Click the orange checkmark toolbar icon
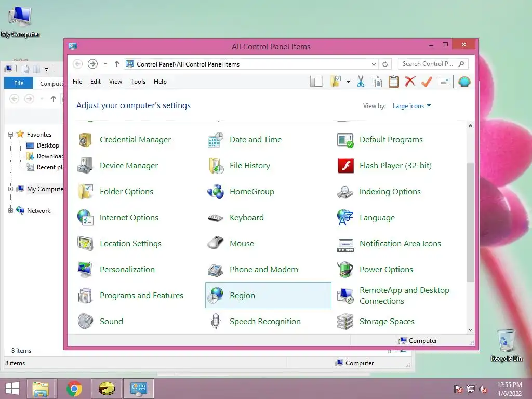The height and width of the screenshot is (399, 532). tap(427, 82)
